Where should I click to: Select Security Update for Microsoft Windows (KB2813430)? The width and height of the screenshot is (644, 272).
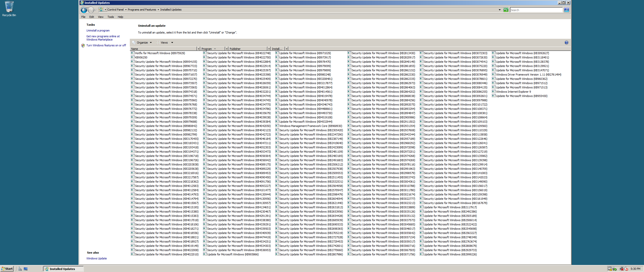coord(381,53)
